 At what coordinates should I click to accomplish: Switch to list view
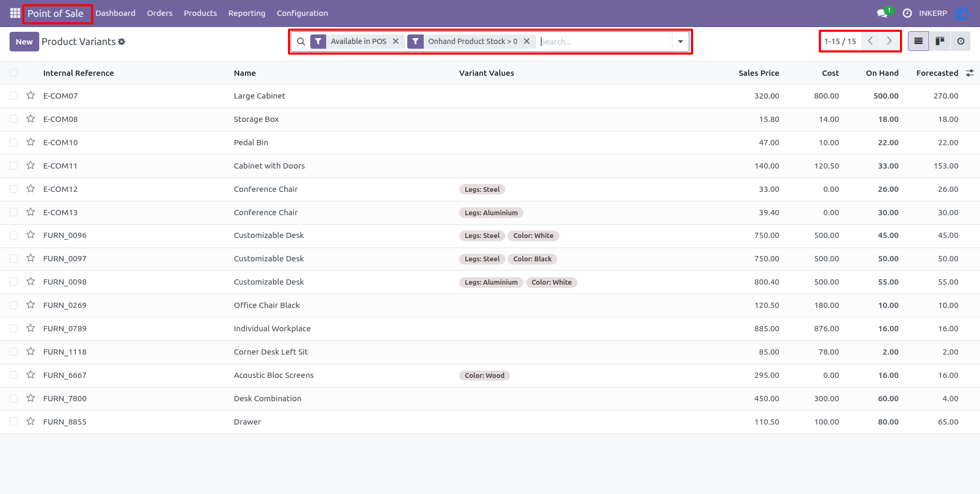point(918,41)
